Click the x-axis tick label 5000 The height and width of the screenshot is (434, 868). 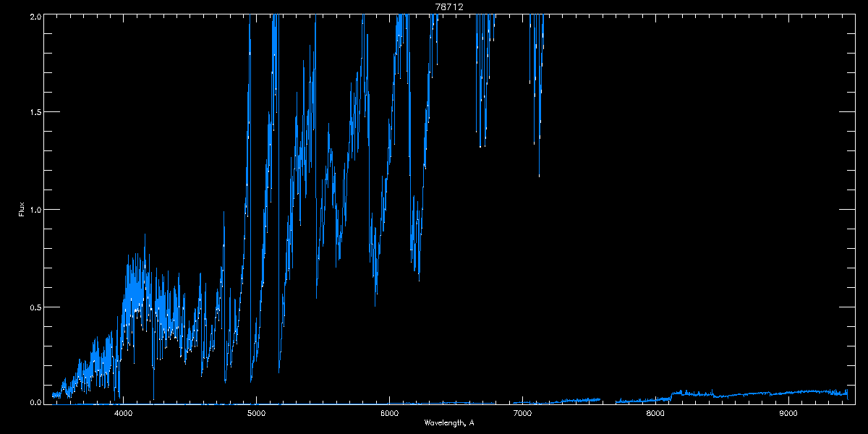pos(256,413)
